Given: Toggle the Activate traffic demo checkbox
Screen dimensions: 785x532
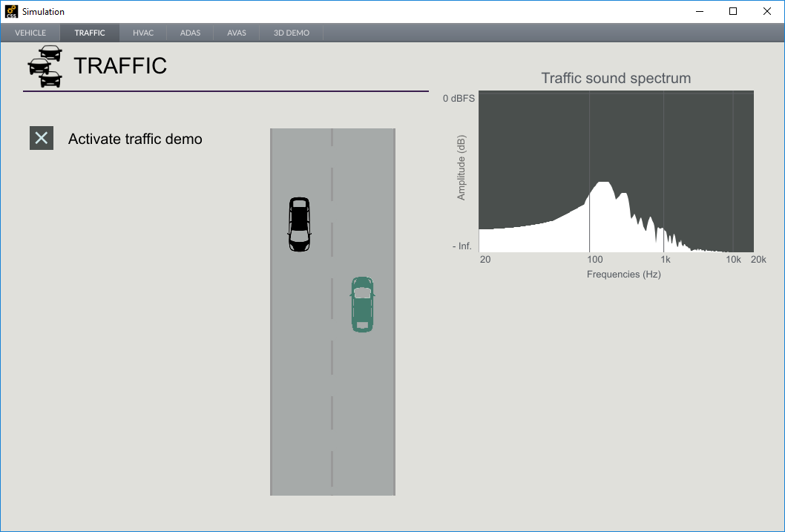Looking at the screenshot, I should coord(42,138).
